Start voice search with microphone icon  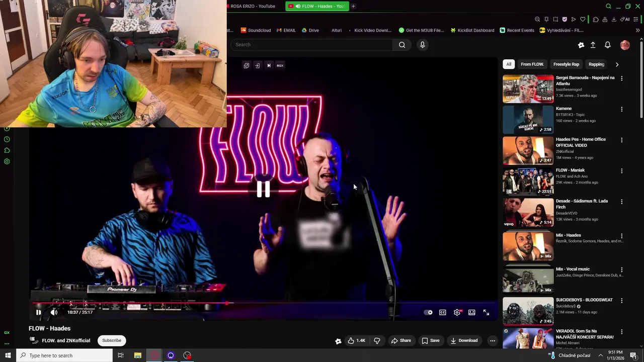[422, 45]
